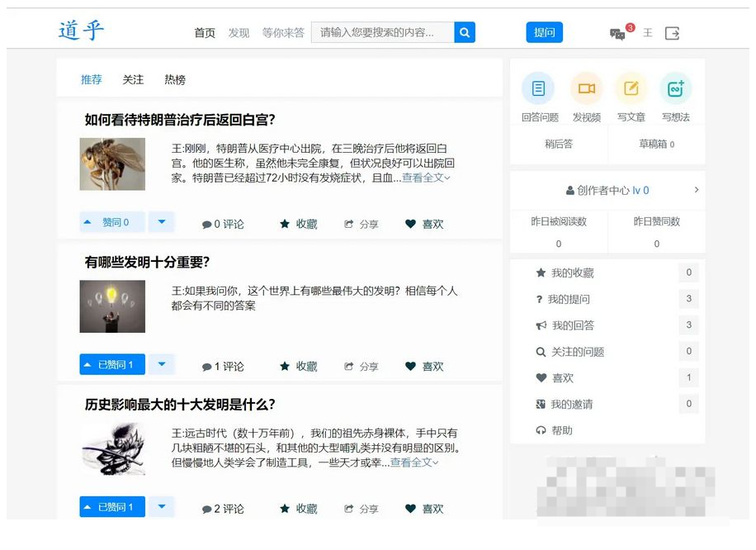Image resolution: width=756 pixels, height=550 pixels.
Task: Expand 查看全文 on the 十大发明 answer
Action: click(x=414, y=462)
